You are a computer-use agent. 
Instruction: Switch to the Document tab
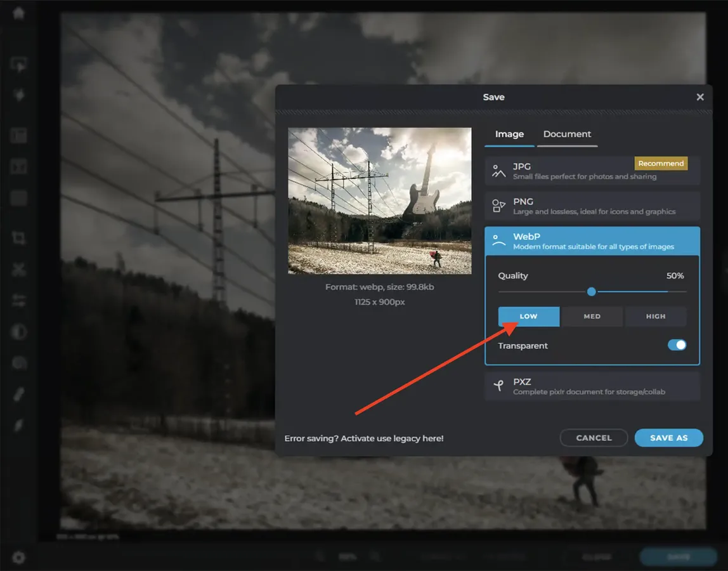coord(567,134)
